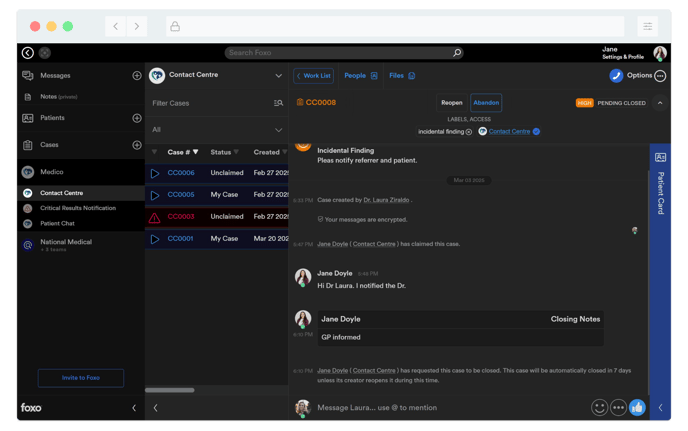688x431 pixels.
Task: Collapse case header with up chevron
Action: pyautogui.click(x=660, y=103)
